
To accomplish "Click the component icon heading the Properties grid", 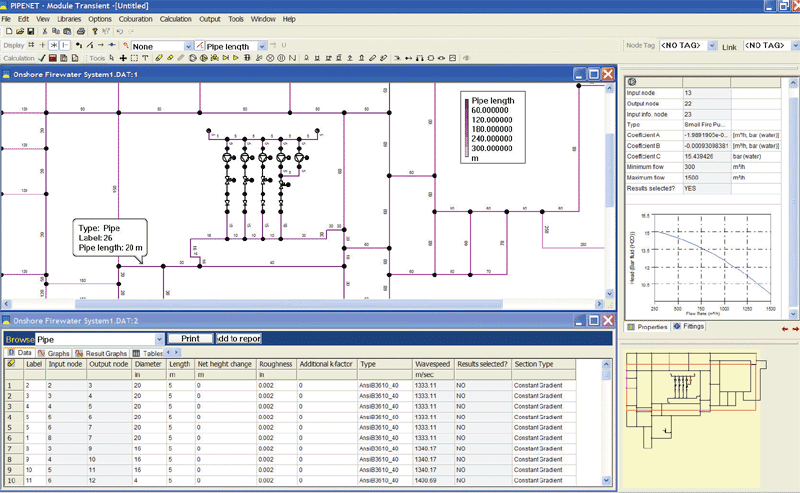I will point(632,82).
